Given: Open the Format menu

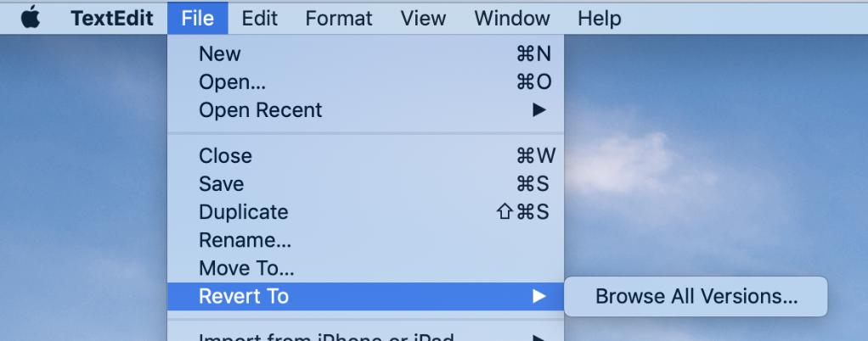Looking at the screenshot, I should tap(339, 19).
